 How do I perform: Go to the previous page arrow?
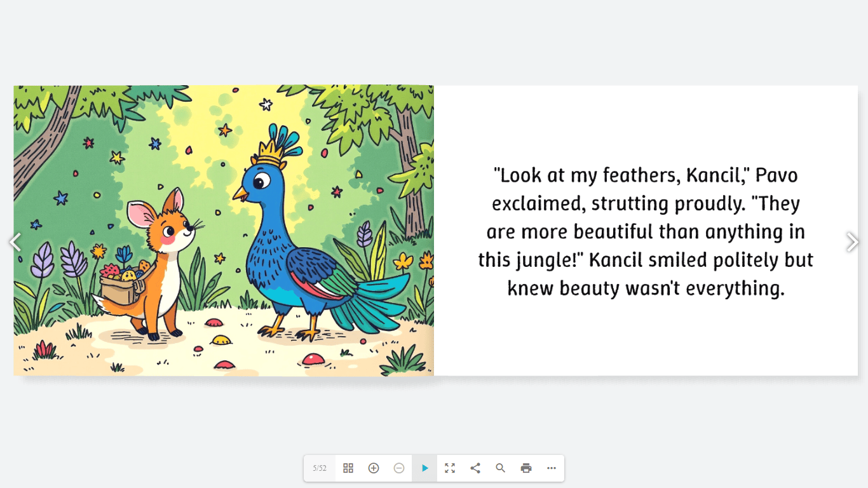[15, 242]
